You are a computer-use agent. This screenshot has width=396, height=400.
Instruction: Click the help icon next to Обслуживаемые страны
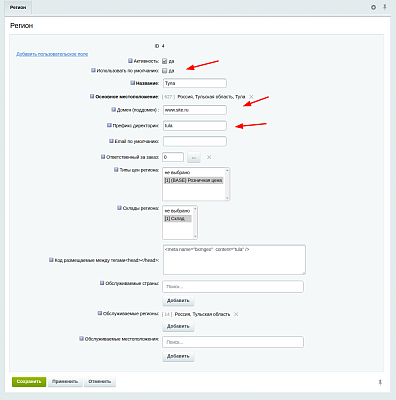pyautogui.click(x=102, y=283)
